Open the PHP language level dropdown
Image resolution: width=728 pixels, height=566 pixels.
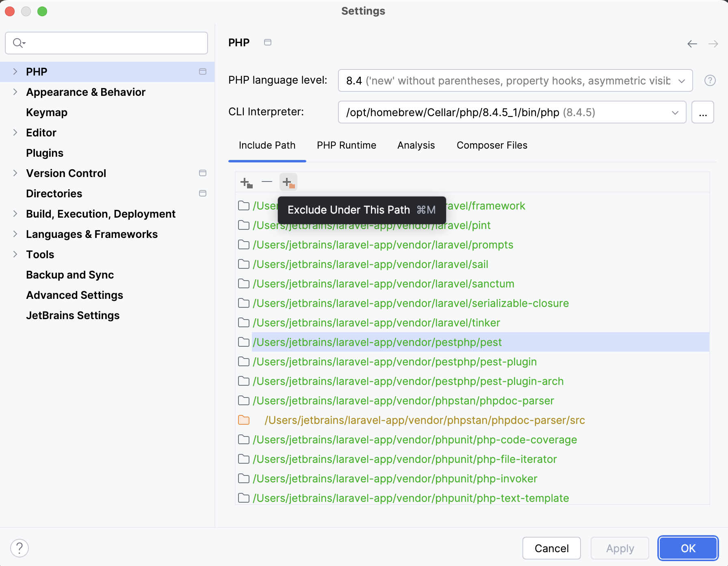click(682, 80)
